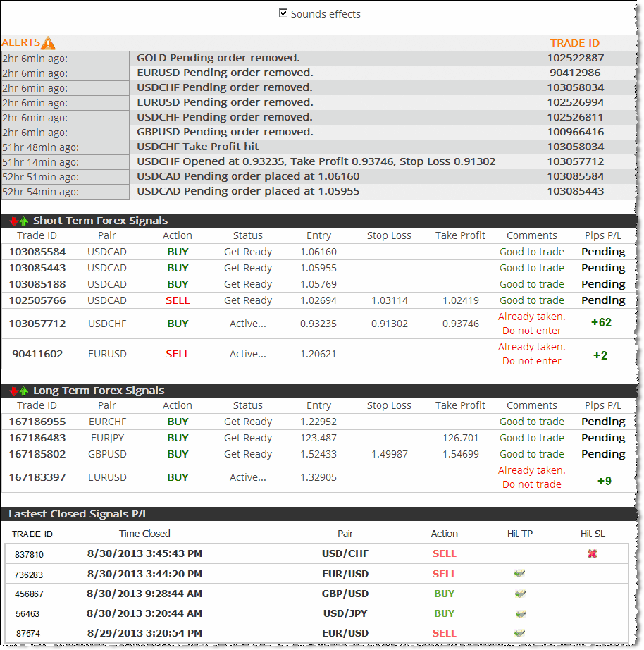
Task: Click the Lastest Closed Signals P/L header
Action: (x=78, y=514)
